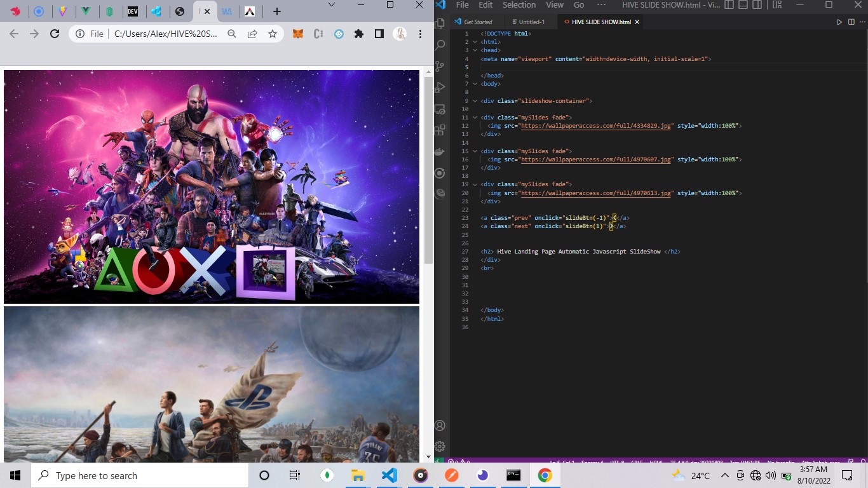Screen dimensions: 868x488
Task: Click the Windows search box
Action: [140, 475]
